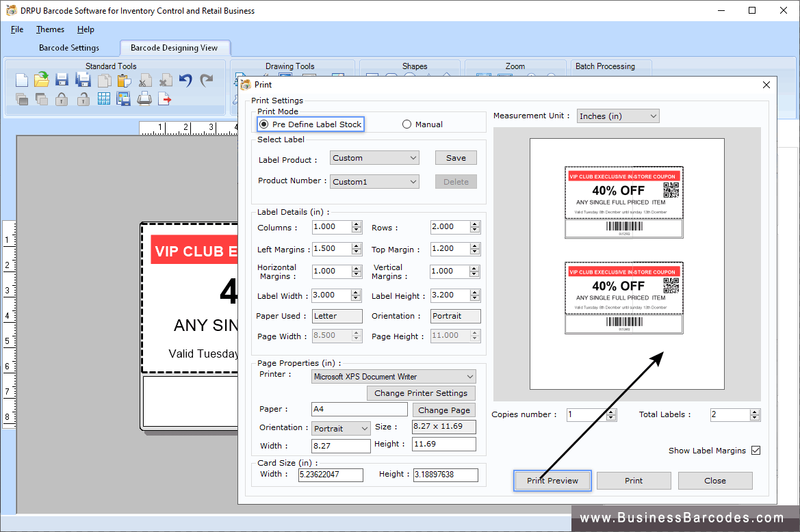Open an existing barcode file
This screenshot has height=532, width=800.
tap(41, 80)
